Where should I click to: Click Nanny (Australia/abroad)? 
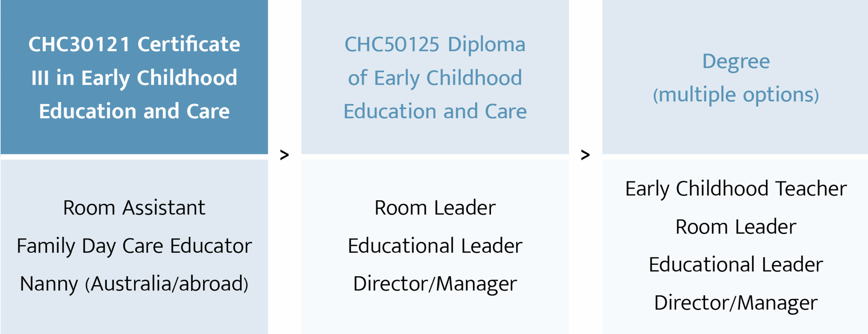pos(134,283)
